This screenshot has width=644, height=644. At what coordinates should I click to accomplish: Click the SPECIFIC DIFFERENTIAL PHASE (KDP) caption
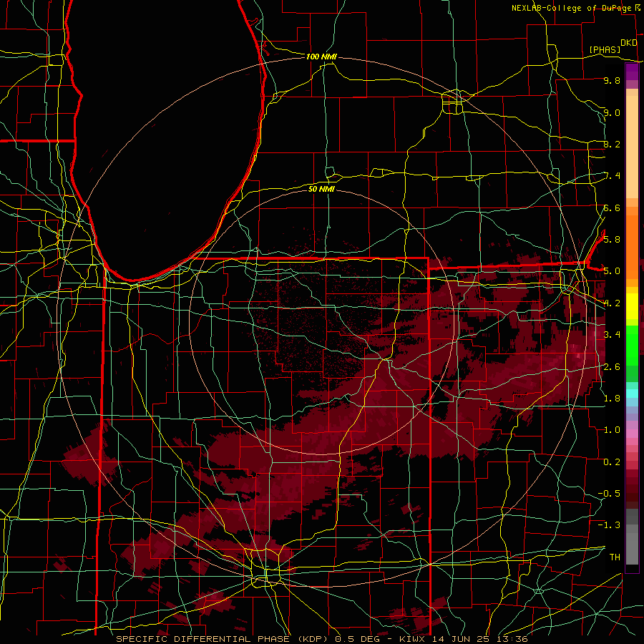[223, 639]
